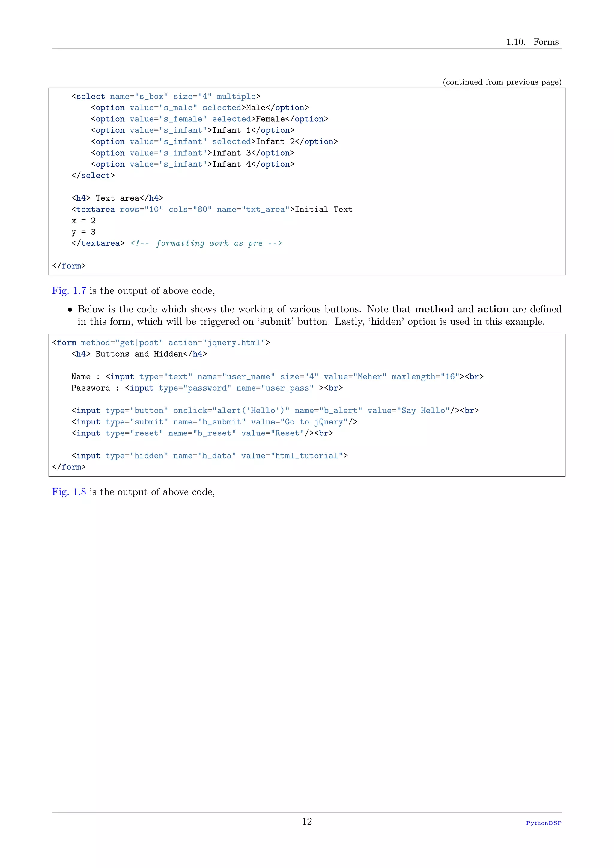Click the textarea rows="10" code line

(x=212, y=210)
